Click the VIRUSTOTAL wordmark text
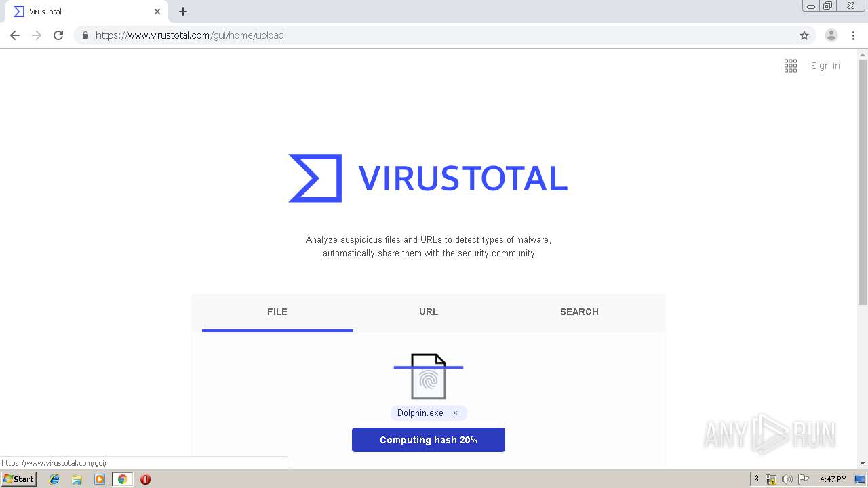Image resolution: width=868 pixels, height=488 pixels. pyautogui.click(x=462, y=178)
